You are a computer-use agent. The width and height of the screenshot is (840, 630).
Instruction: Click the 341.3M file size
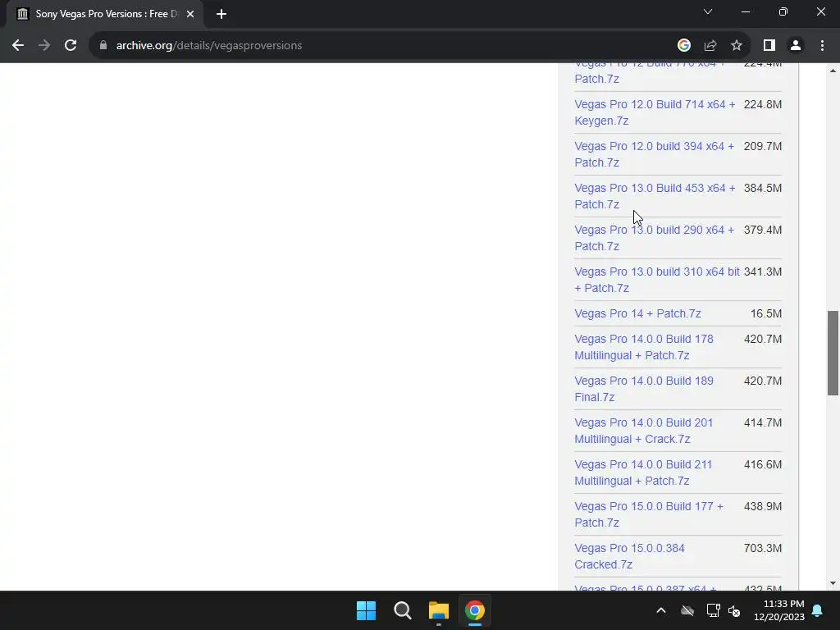762,272
